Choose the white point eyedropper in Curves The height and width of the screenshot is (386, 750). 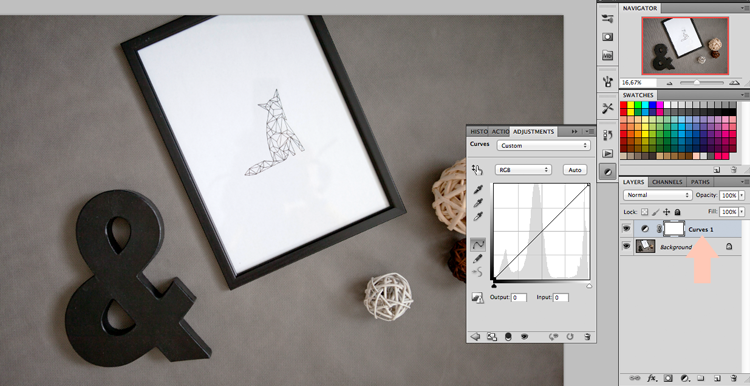coord(478,217)
